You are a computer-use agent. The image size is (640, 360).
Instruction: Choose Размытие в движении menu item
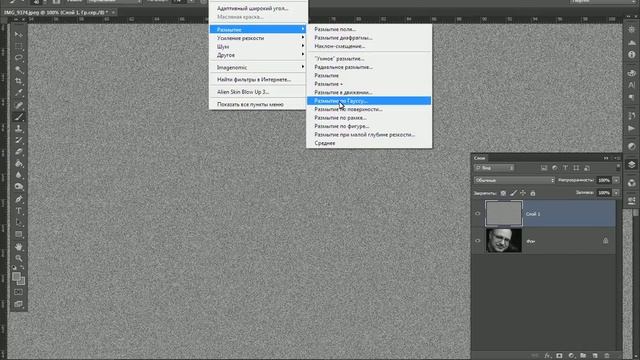[369, 92]
